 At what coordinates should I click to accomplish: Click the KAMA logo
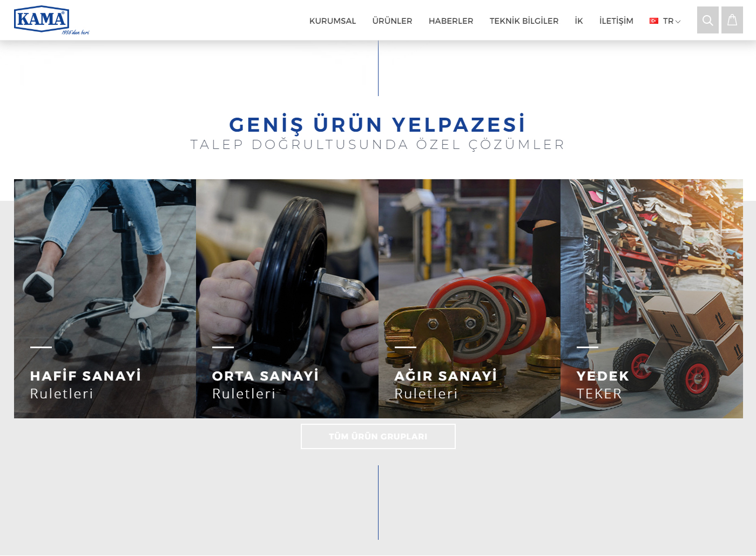tap(51, 21)
